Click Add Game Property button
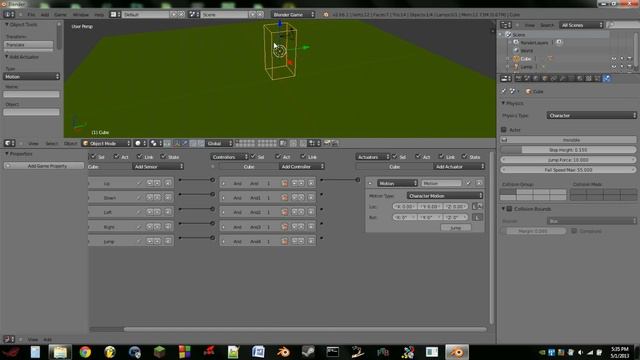The image size is (640, 360). point(44,166)
